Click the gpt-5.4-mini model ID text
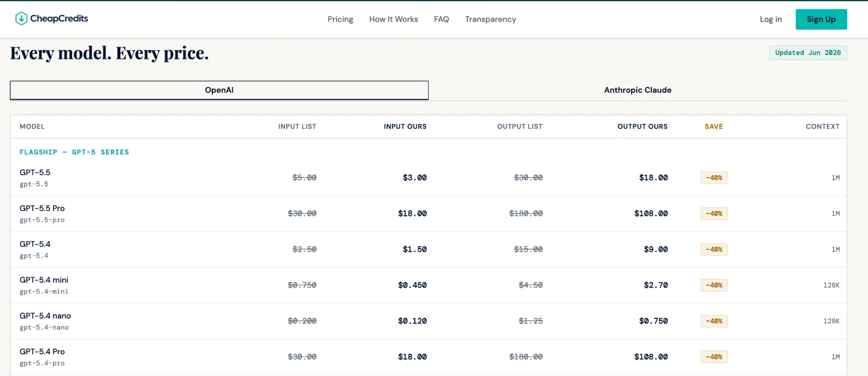Viewport: 868px width, 376px height. (x=44, y=291)
